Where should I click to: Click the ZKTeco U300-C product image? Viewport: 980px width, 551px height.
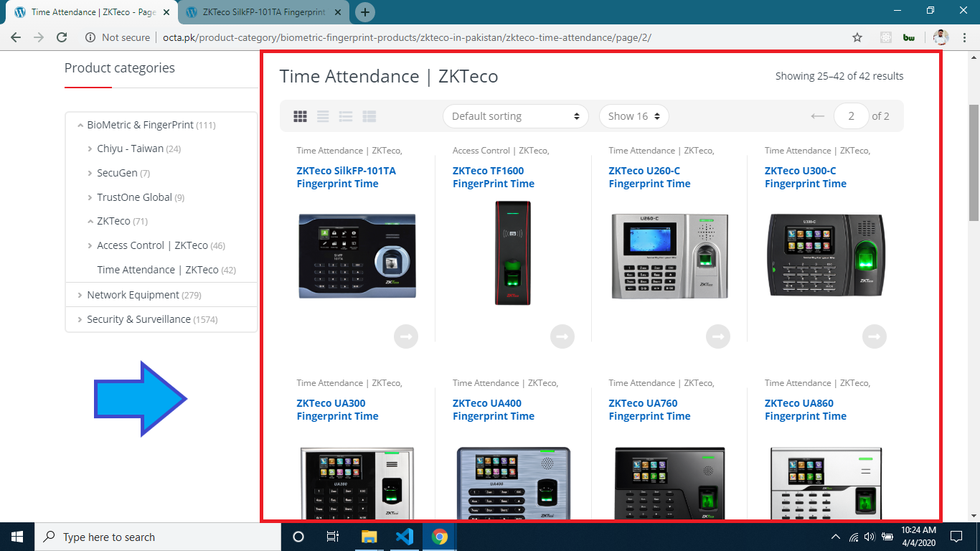(825, 255)
